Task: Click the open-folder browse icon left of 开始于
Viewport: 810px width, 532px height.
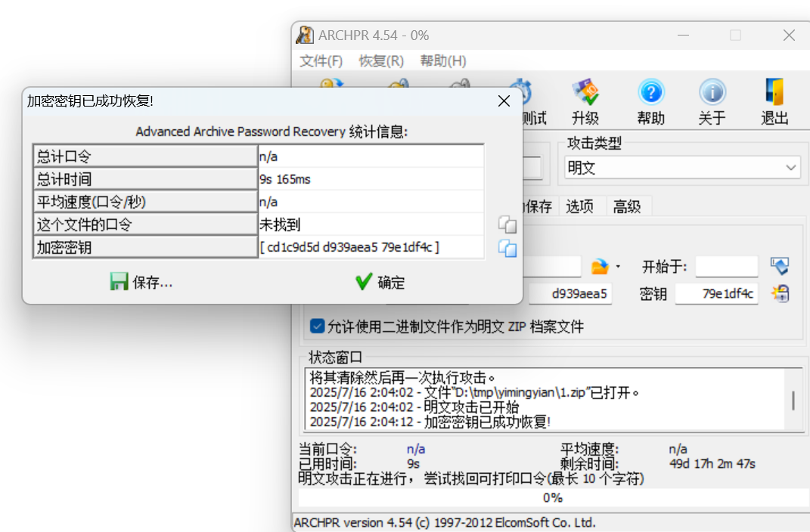Action: point(600,266)
